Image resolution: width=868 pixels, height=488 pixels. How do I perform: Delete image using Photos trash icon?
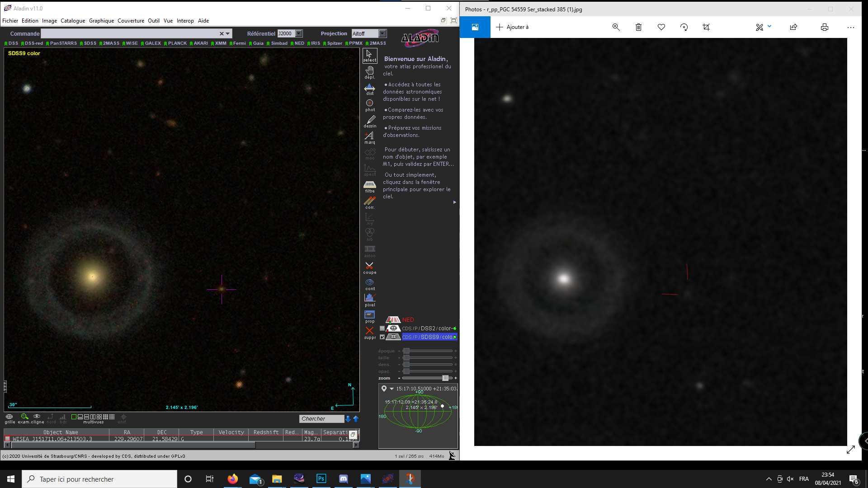point(638,27)
